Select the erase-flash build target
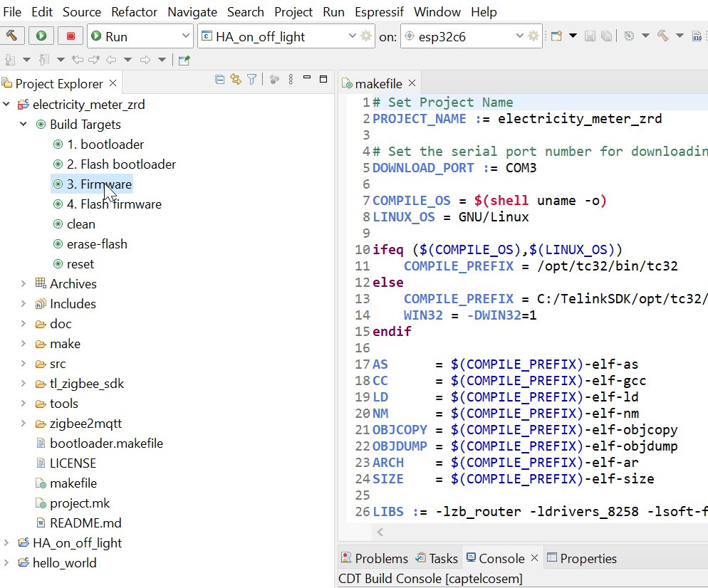Screen dimensions: 708x588 coord(97,244)
